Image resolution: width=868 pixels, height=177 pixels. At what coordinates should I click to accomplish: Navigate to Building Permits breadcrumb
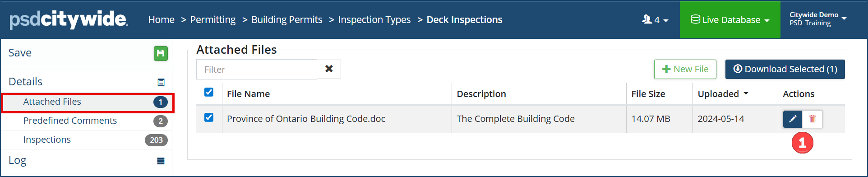[287, 20]
